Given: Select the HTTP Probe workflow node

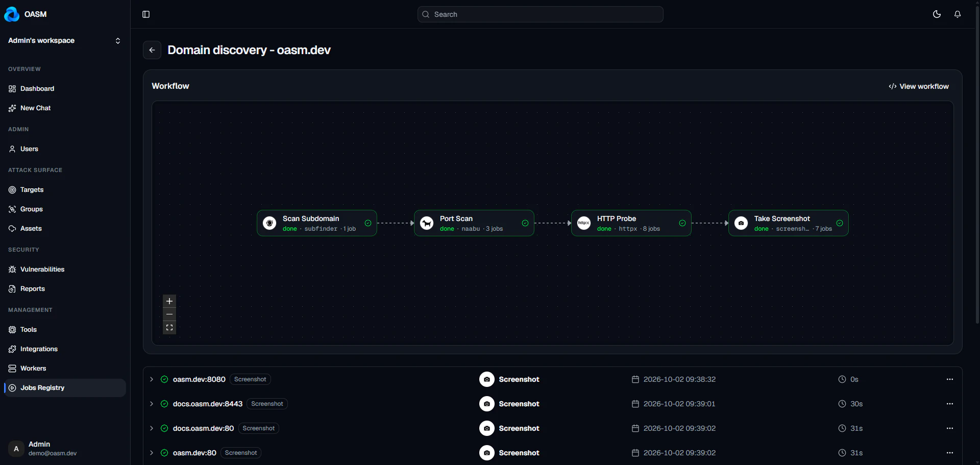Looking at the screenshot, I should click(631, 223).
